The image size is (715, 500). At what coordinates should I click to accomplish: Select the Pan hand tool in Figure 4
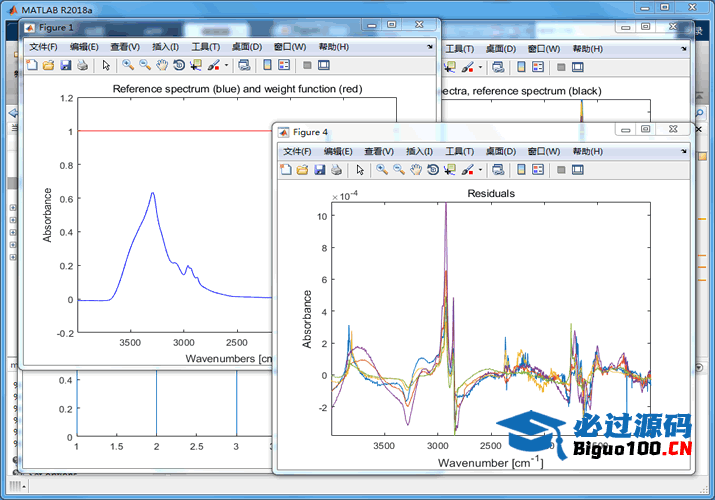pos(416,170)
